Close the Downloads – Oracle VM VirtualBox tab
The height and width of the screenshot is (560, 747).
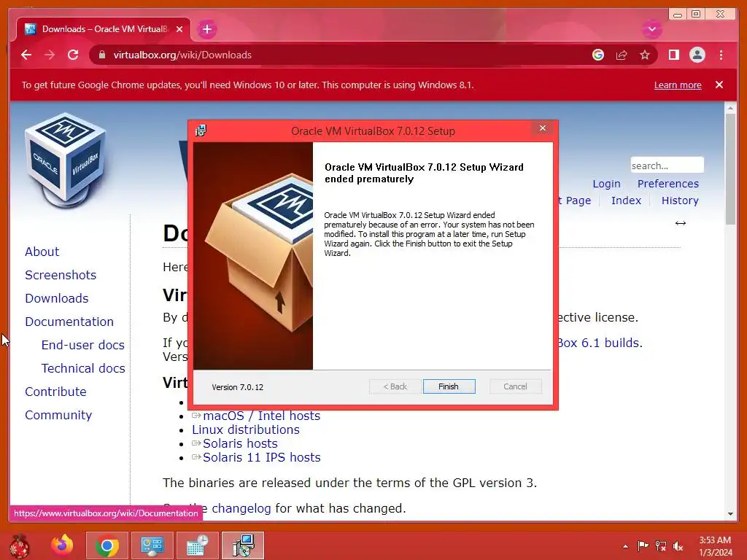pyautogui.click(x=179, y=29)
